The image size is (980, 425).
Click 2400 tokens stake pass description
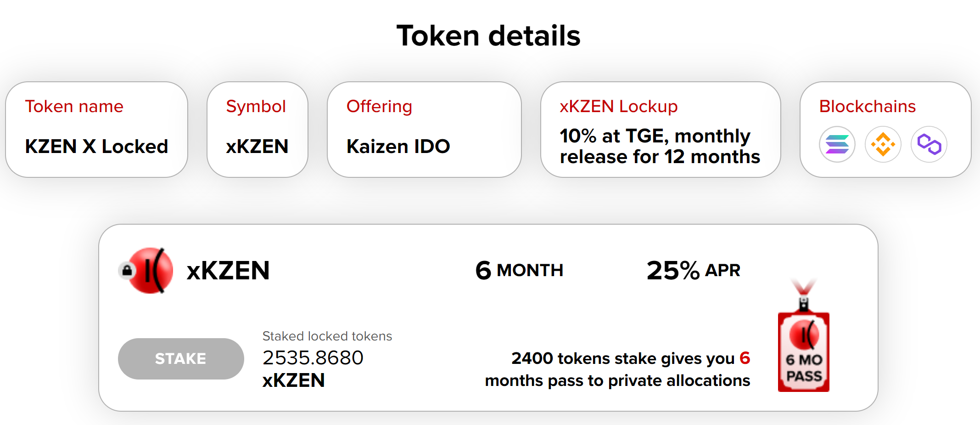(x=617, y=369)
